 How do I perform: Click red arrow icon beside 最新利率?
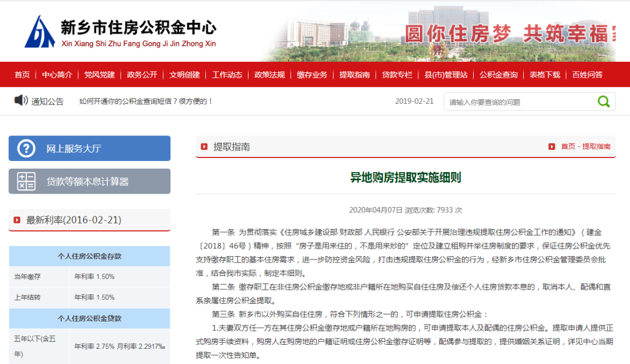tap(17, 220)
